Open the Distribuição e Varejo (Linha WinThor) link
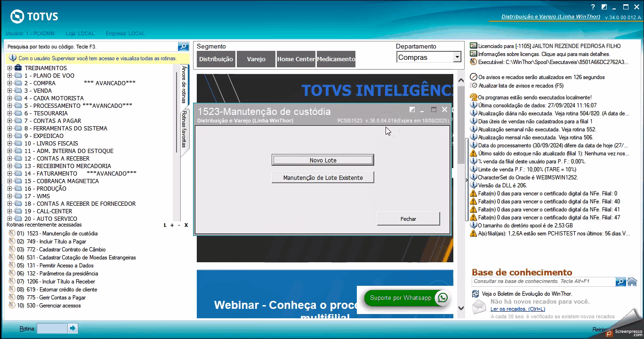Viewport: 644px width, 339px height. 551,17
